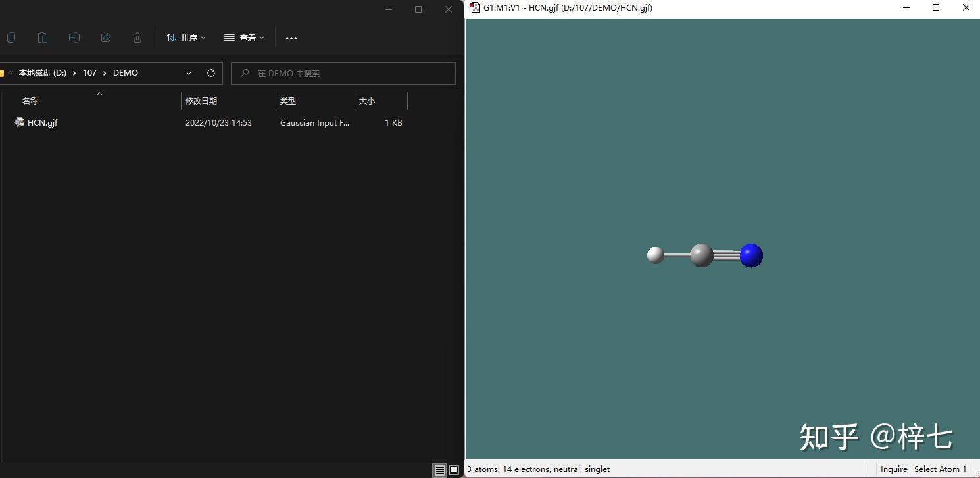Click the Delete (trash) icon

pyautogui.click(x=137, y=38)
